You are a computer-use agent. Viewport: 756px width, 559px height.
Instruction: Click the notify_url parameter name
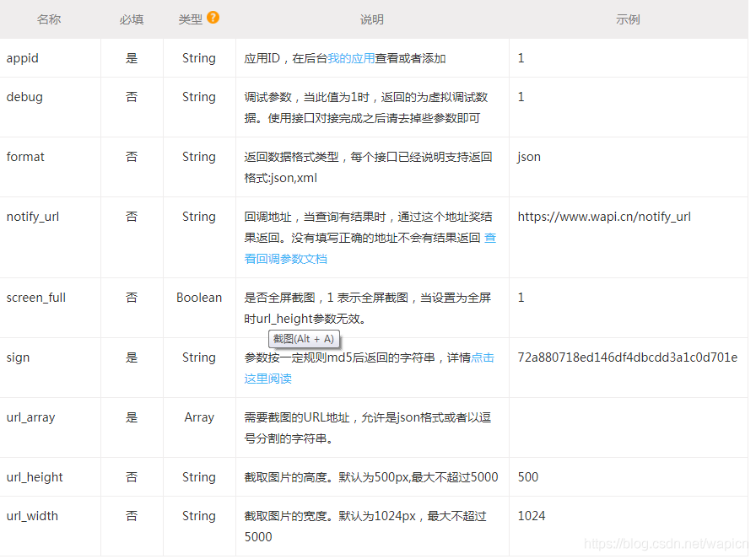[33, 217]
